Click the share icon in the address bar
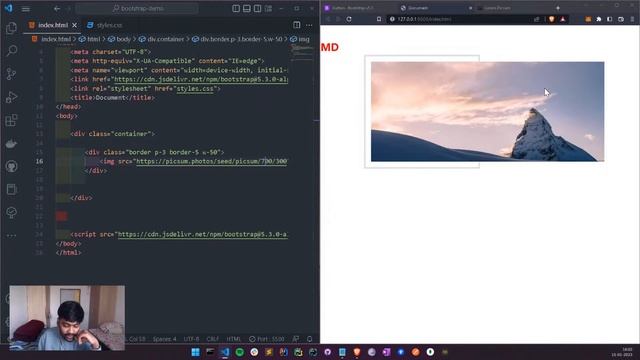Image resolution: width=640 pixels, height=360 pixels. (x=536, y=19)
